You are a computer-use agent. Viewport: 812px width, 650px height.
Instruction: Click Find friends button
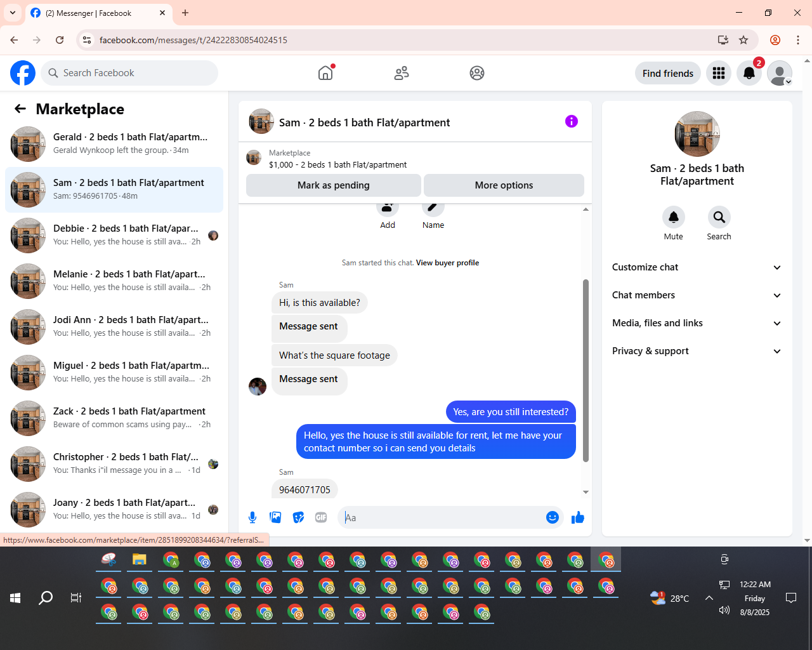pyautogui.click(x=668, y=73)
